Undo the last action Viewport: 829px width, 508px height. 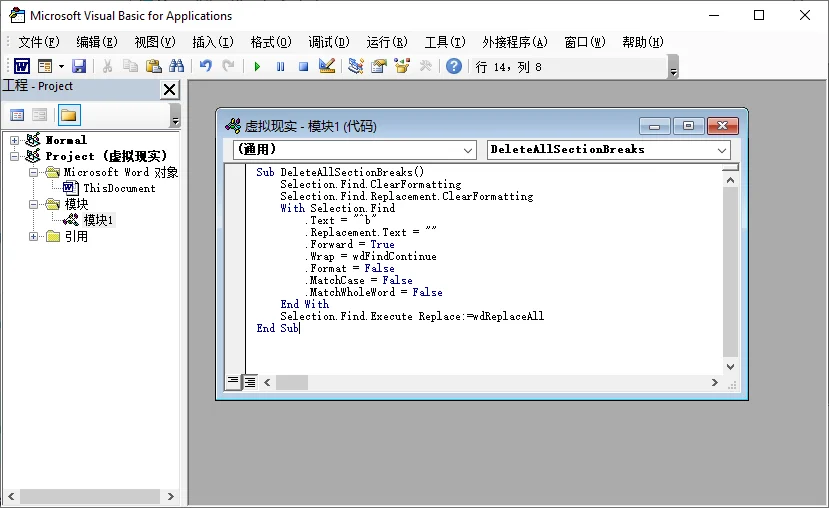pyautogui.click(x=206, y=67)
